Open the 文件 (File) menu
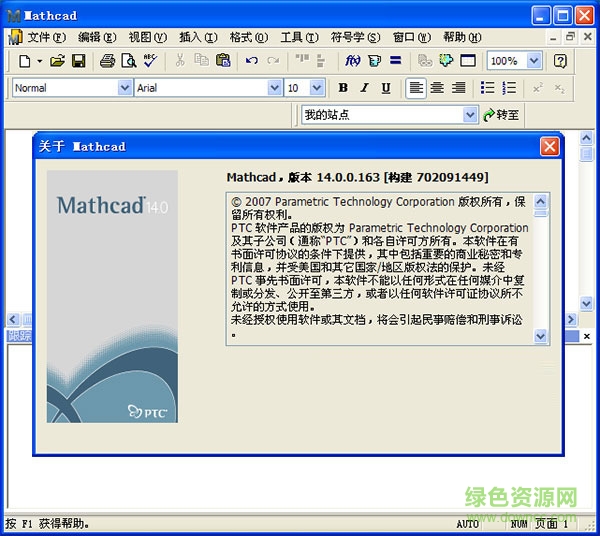This screenshot has height=536, width=600. pos(45,37)
